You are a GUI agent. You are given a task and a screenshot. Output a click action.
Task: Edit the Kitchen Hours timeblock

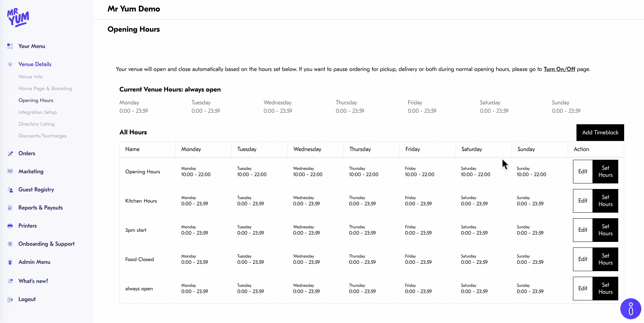coord(583,201)
